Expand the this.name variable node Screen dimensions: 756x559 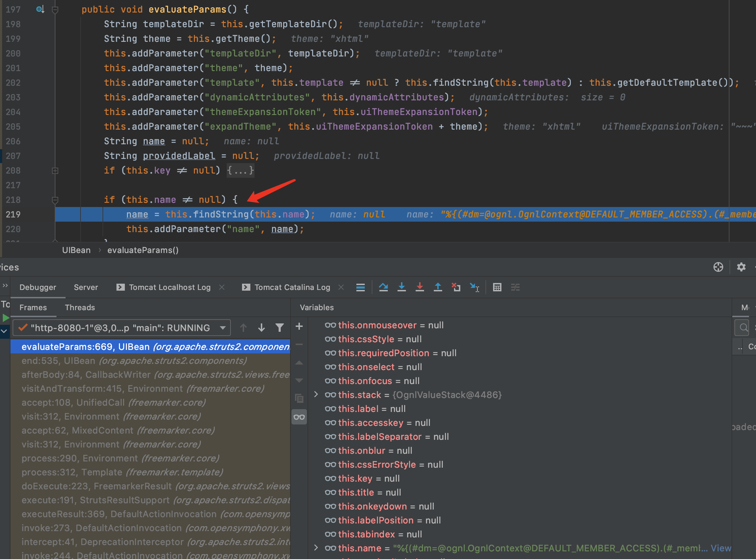point(316,548)
